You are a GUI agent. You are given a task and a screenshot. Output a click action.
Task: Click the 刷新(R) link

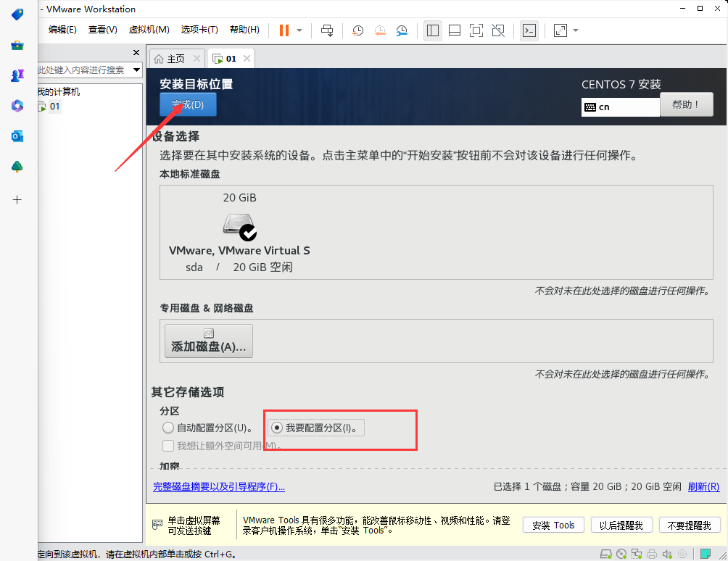pyautogui.click(x=703, y=486)
